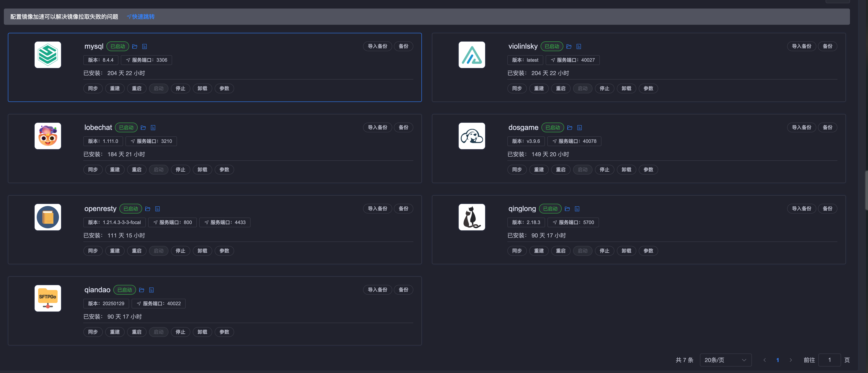This screenshot has height=373, width=868.
Task: Open the qiandao folder icon
Action: tap(141, 290)
